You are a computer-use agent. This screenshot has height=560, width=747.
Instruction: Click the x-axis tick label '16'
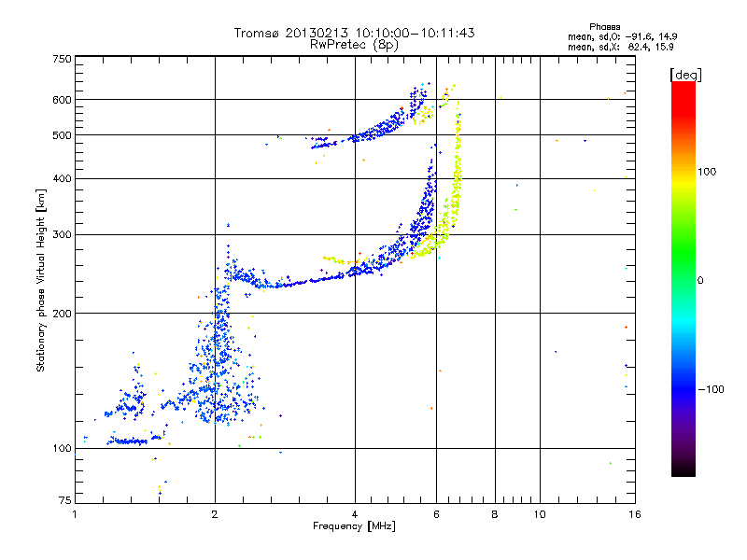[635, 514]
